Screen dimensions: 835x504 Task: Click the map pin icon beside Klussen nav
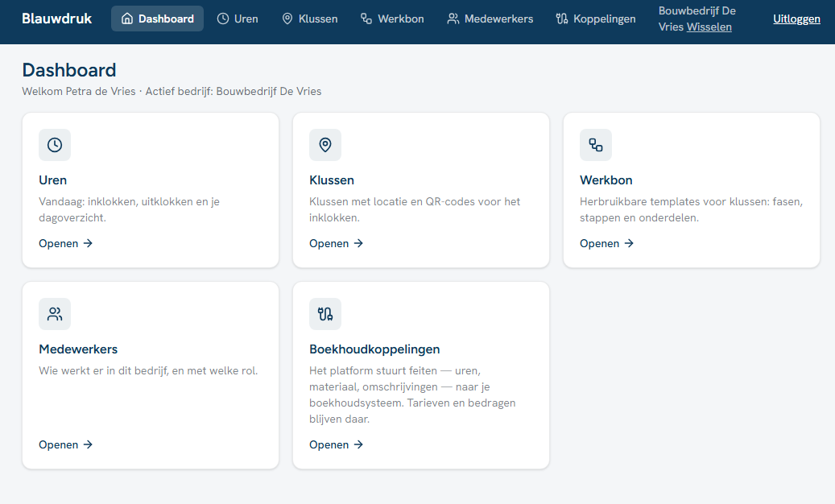[287, 19]
